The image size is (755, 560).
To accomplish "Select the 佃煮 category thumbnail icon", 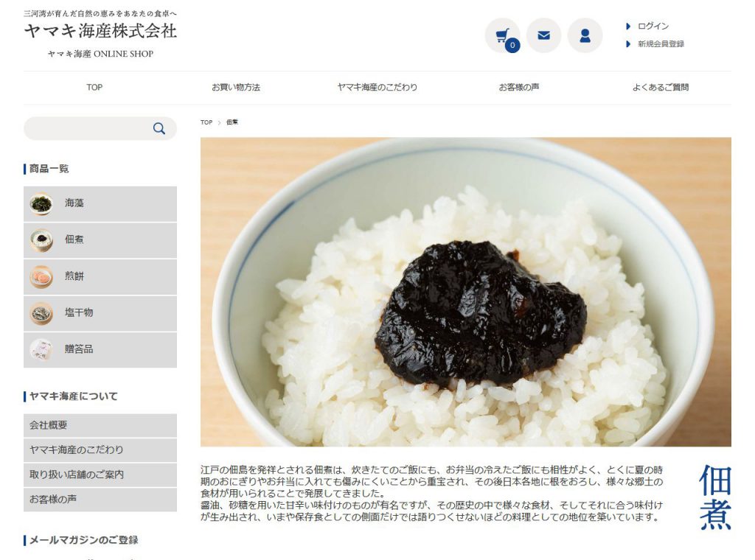I will tap(41, 240).
